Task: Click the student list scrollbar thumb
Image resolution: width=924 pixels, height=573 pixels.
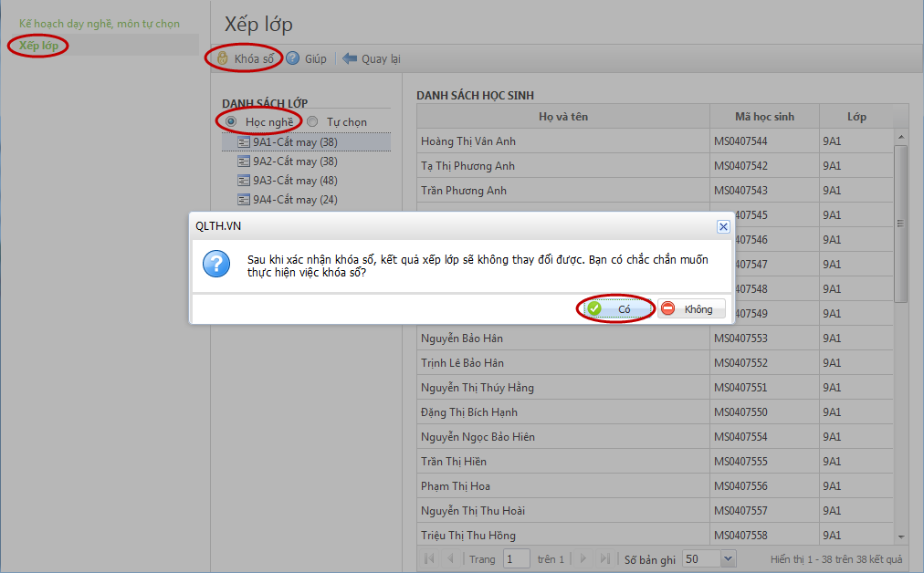Action: pos(900,224)
